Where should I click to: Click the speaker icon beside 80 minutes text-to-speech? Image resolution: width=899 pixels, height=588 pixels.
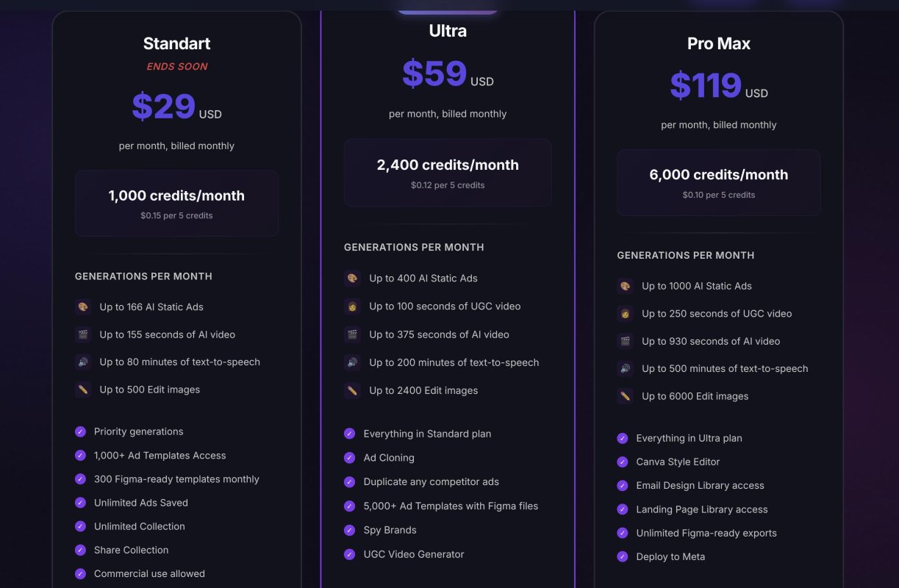tap(83, 362)
